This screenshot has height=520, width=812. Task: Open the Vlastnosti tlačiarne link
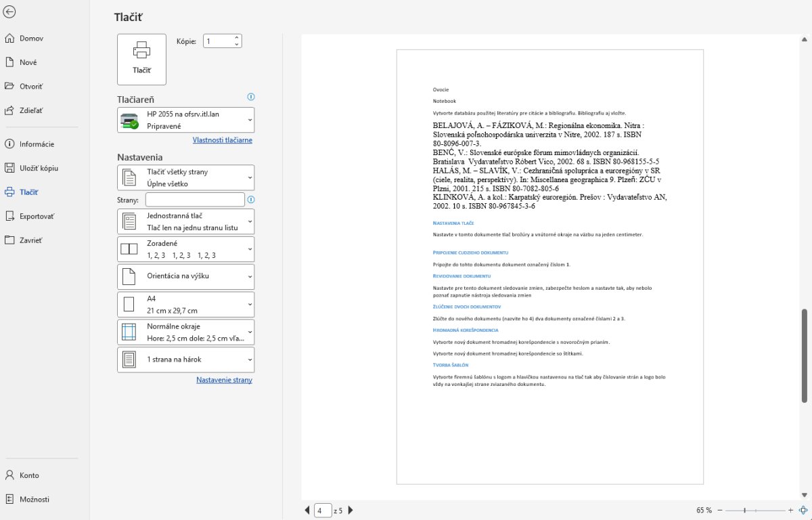coord(222,140)
